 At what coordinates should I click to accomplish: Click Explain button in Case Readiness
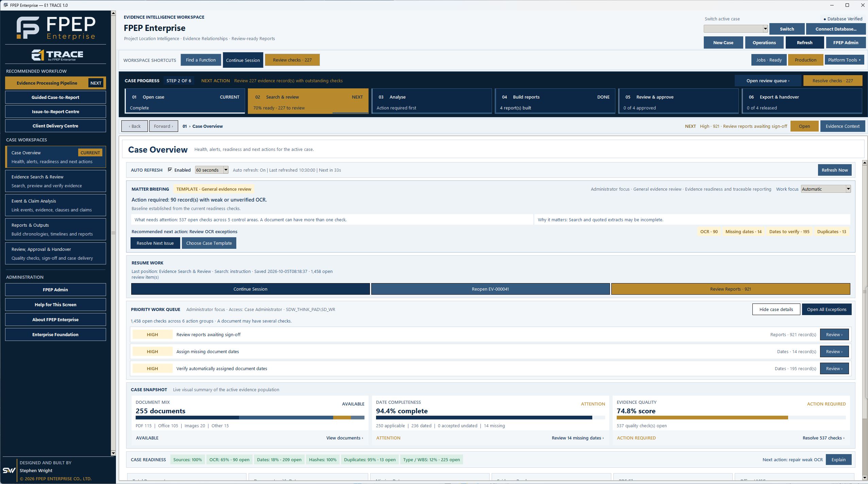838,460
